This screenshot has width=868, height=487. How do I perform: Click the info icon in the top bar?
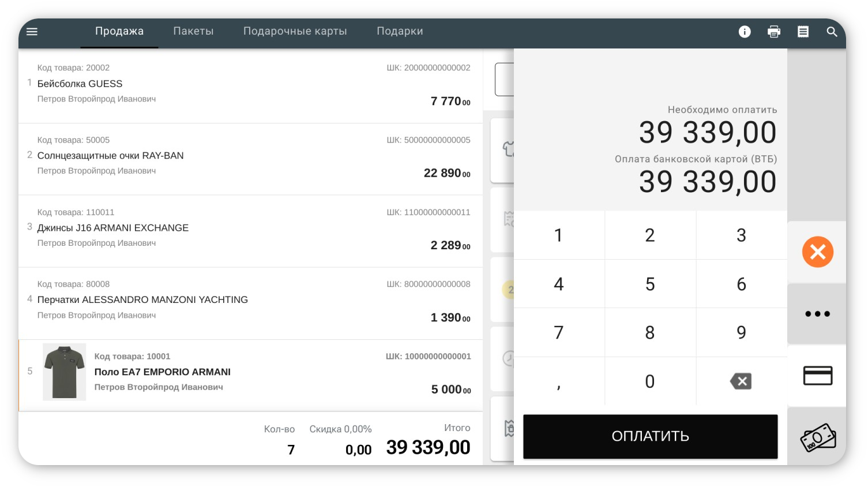pyautogui.click(x=745, y=32)
